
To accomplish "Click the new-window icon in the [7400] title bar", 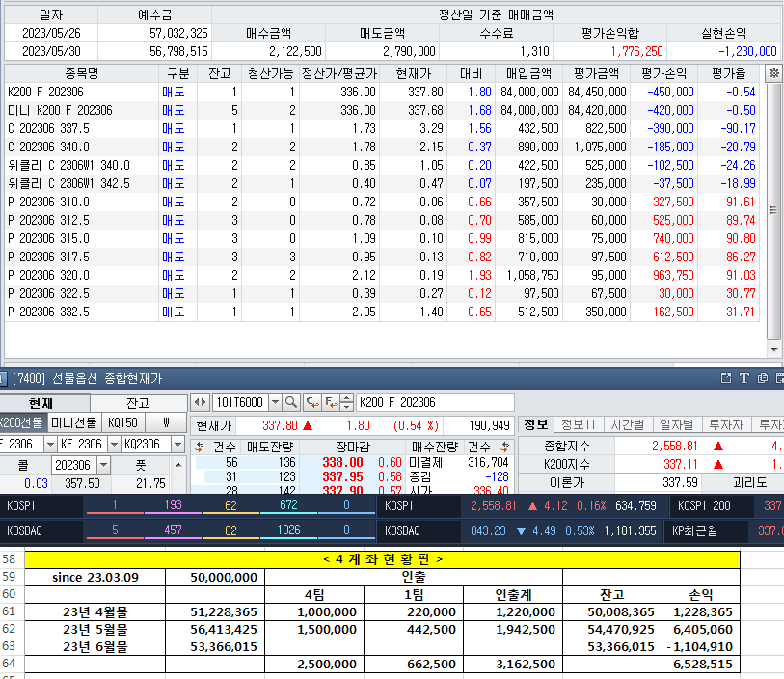I will point(726,377).
